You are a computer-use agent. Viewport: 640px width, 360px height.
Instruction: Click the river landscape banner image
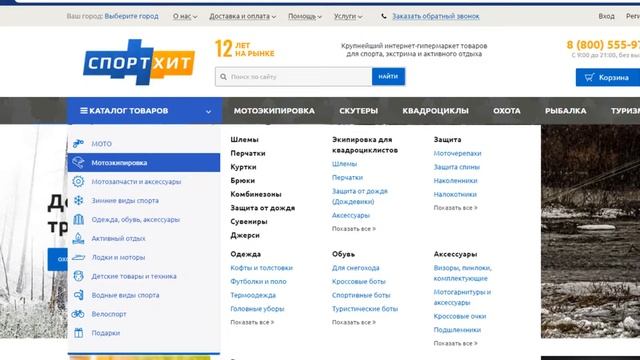tap(590, 231)
